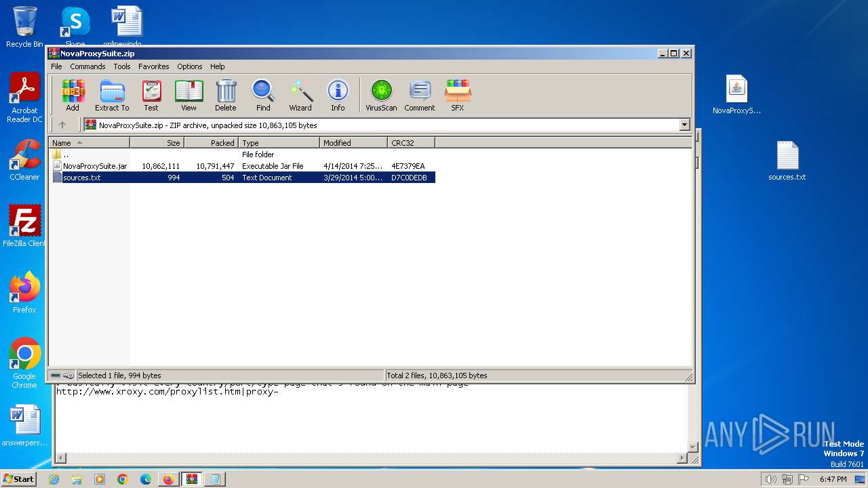The width and height of the screenshot is (868, 488).
Task: Sort by Name column header
Action: [89, 142]
